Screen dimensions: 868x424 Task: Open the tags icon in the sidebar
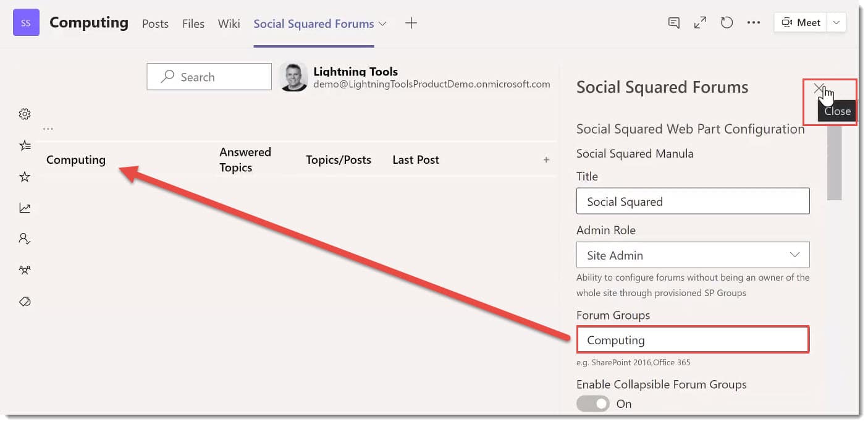(x=25, y=302)
